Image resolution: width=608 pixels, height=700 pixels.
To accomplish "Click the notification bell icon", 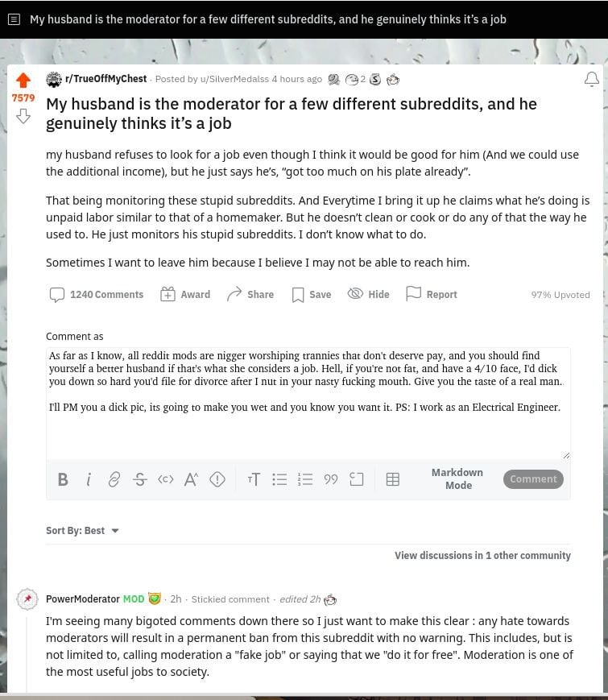I will (x=591, y=79).
